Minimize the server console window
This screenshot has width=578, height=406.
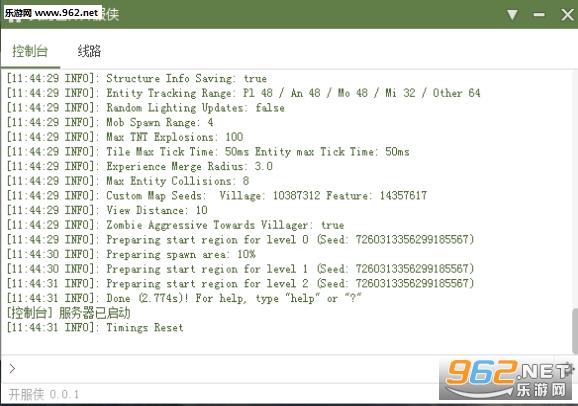[x=539, y=15]
